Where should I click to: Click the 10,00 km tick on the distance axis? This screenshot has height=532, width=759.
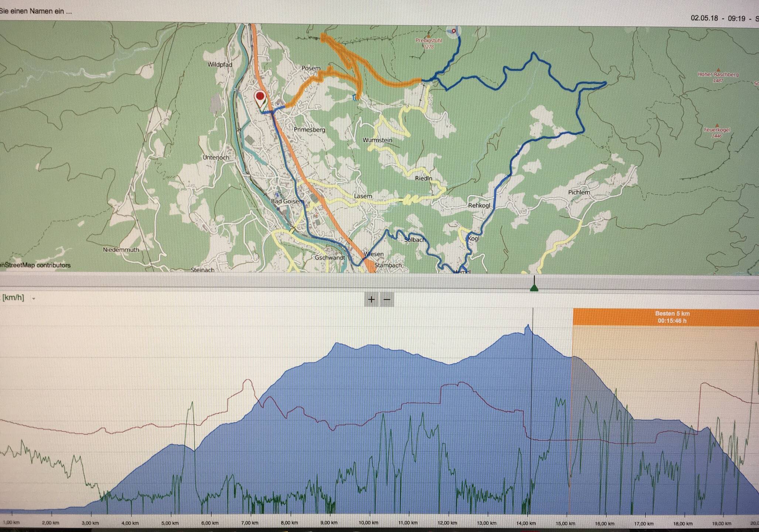(x=368, y=523)
